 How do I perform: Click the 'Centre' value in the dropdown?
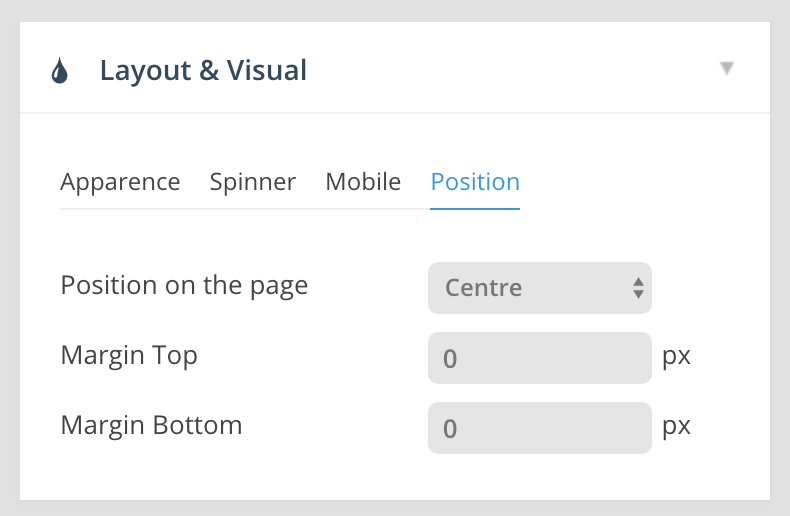coord(484,288)
